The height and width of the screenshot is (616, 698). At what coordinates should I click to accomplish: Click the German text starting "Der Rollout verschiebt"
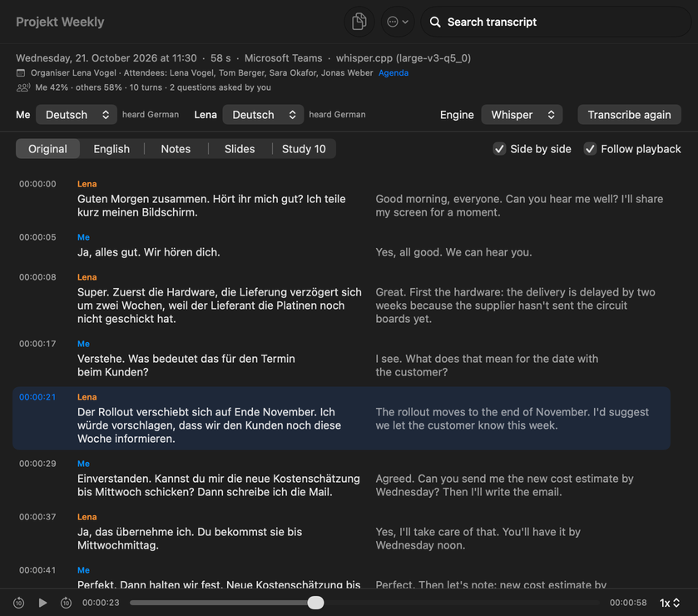click(209, 425)
